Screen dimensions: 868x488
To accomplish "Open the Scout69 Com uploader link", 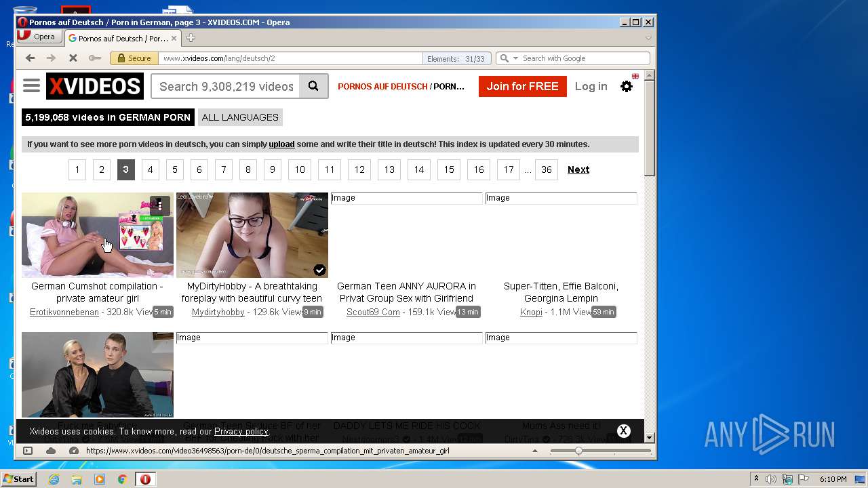I will (373, 312).
